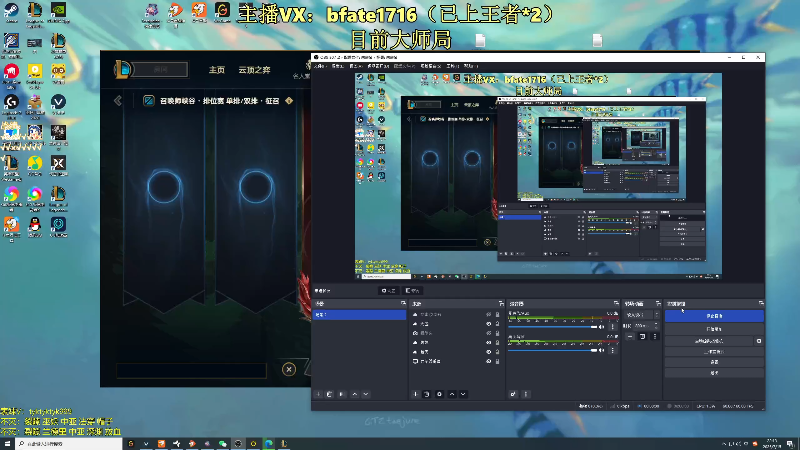
Task: Open three-dot transition properties menu
Action: (655, 337)
